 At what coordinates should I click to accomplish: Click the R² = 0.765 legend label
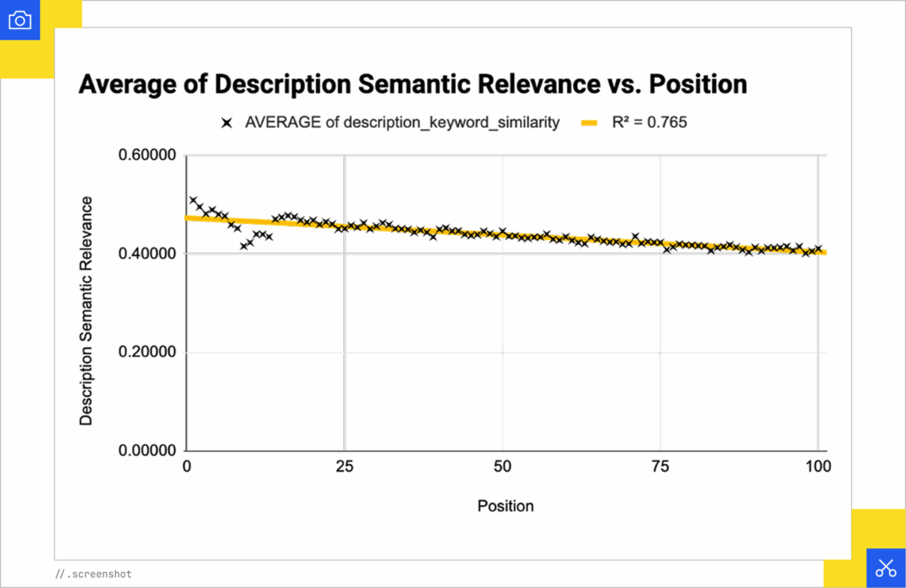(x=649, y=124)
